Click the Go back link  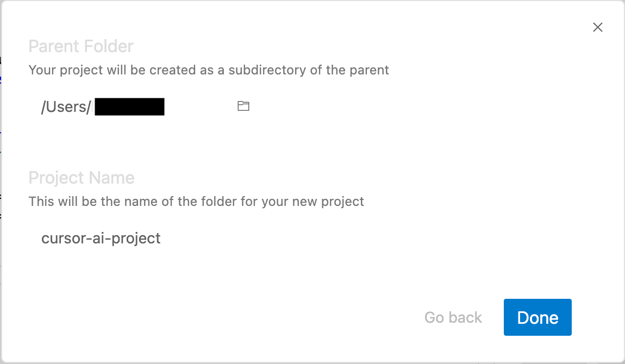[x=453, y=318]
